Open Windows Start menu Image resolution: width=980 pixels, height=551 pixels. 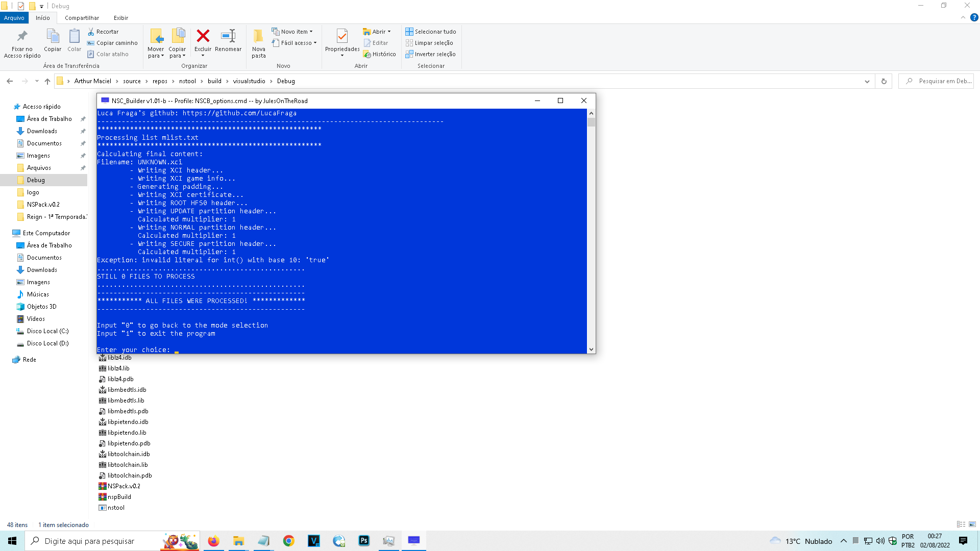(x=12, y=541)
